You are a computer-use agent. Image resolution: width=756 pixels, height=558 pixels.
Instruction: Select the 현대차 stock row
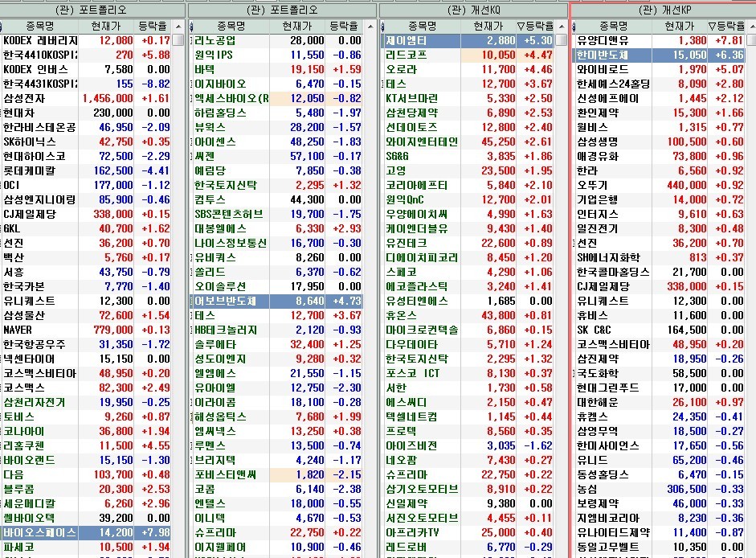click(x=86, y=113)
